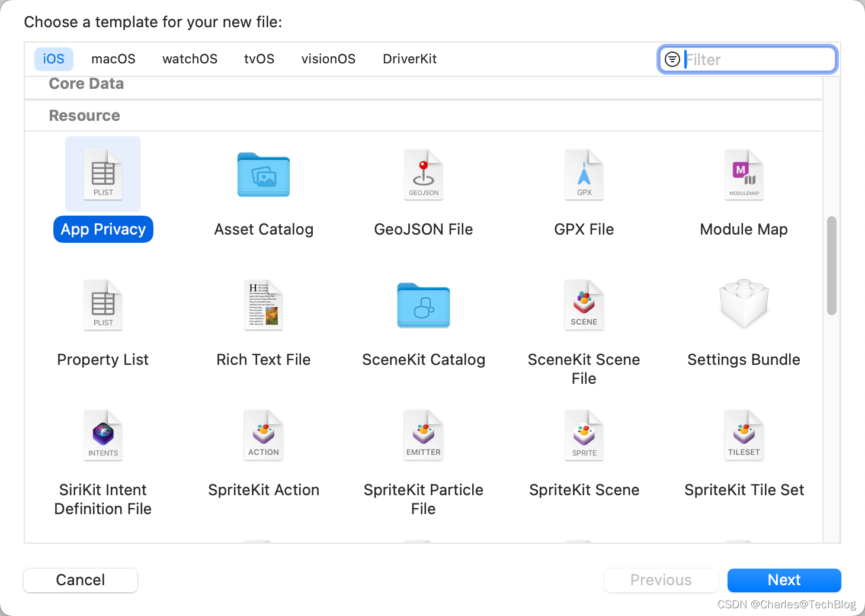This screenshot has height=616, width=865.
Task: Click the GeoJSON File label
Action: (x=424, y=229)
